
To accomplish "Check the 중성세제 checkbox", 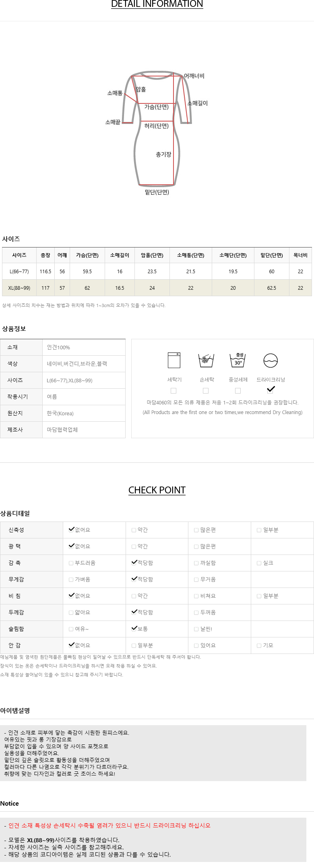I will [x=238, y=391].
